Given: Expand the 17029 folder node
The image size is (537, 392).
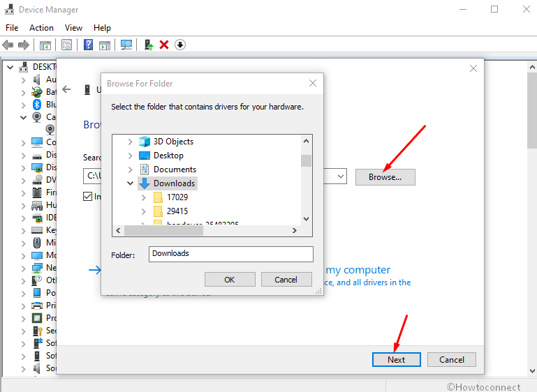Looking at the screenshot, I should coord(144,197).
